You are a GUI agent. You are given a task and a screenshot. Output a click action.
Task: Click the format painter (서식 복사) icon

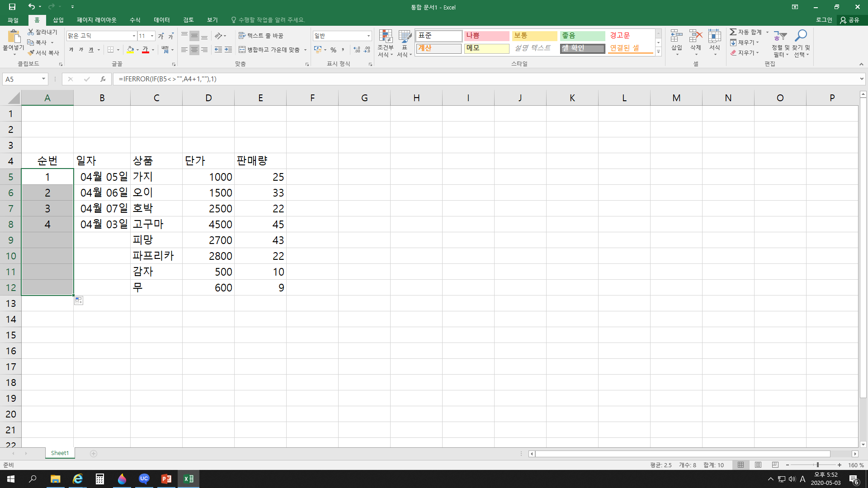coord(31,53)
